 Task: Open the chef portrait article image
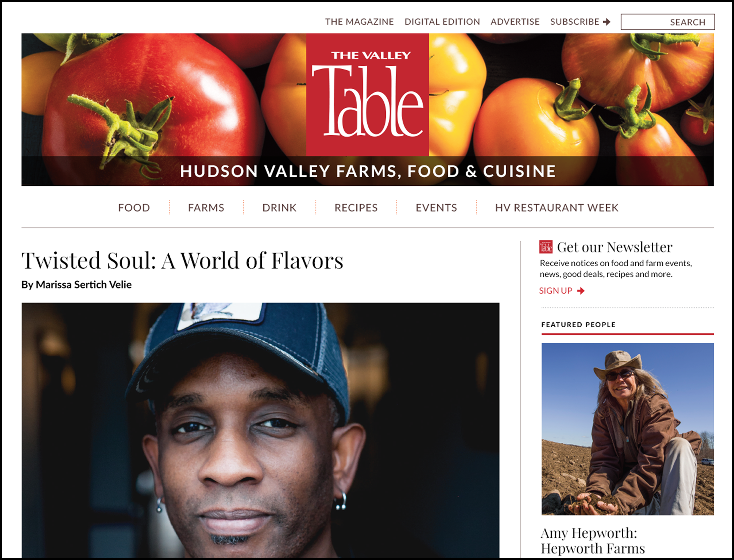(260, 430)
